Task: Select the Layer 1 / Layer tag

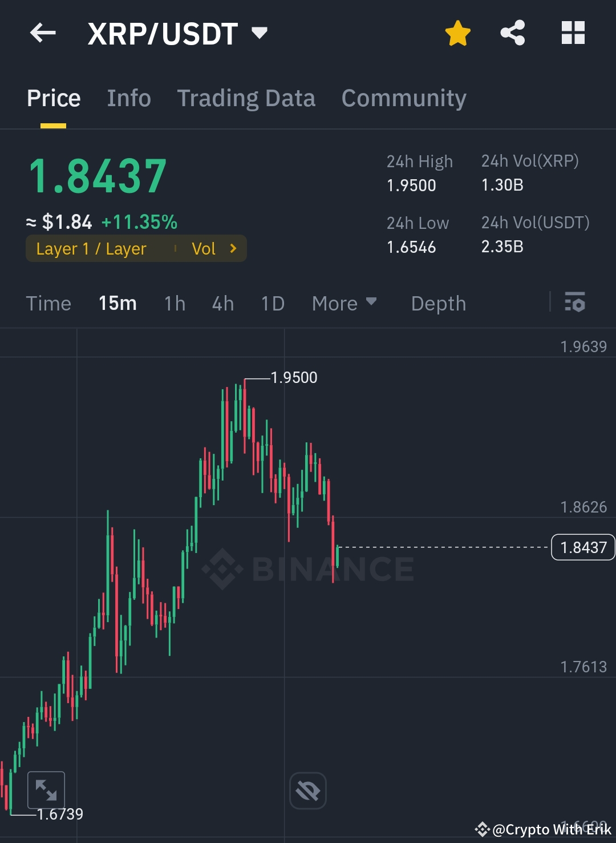Action: point(91,248)
